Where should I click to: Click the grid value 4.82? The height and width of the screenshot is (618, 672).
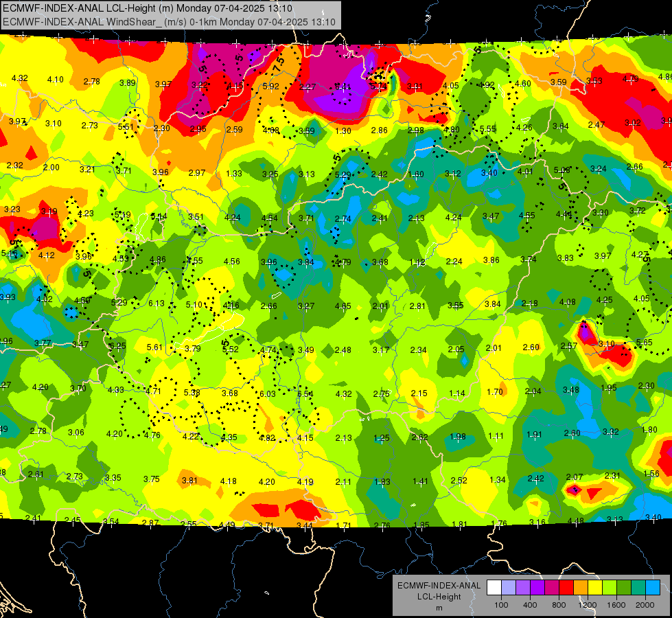[267, 438]
